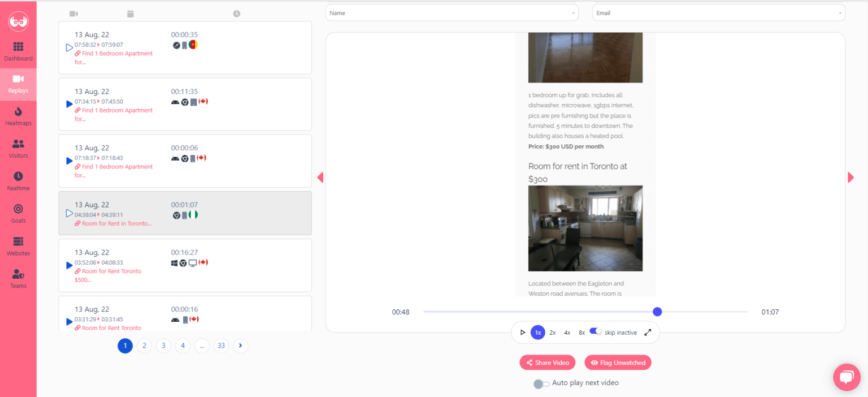This screenshot has height=397, width=868.
Task: Expand the Email dropdown filter
Action: click(718, 13)
